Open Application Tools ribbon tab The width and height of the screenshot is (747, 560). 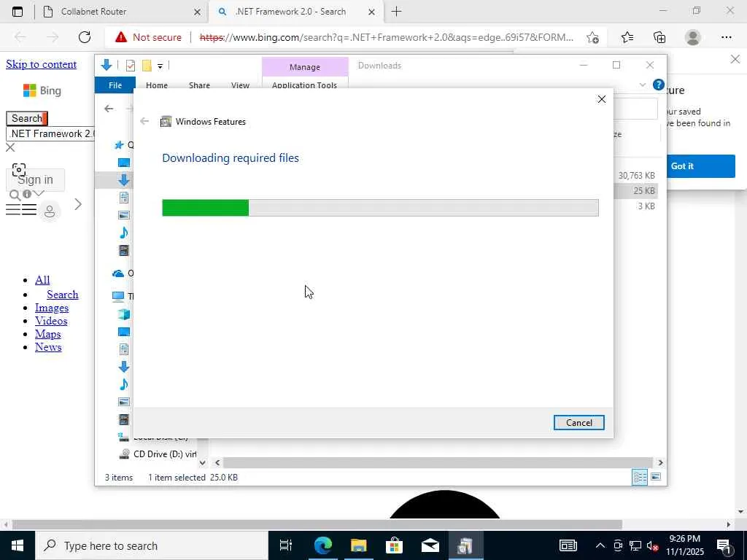pyautogui.click(x=304, y=85)
